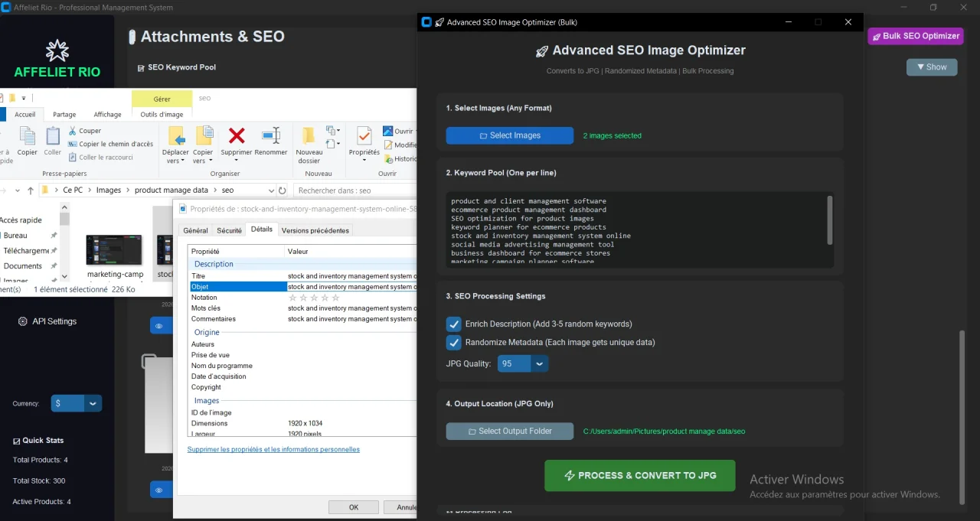Click the Modifier icon in Explorer ribbon
The width and height of the screenshot is (980, 521).
point(387,145)
